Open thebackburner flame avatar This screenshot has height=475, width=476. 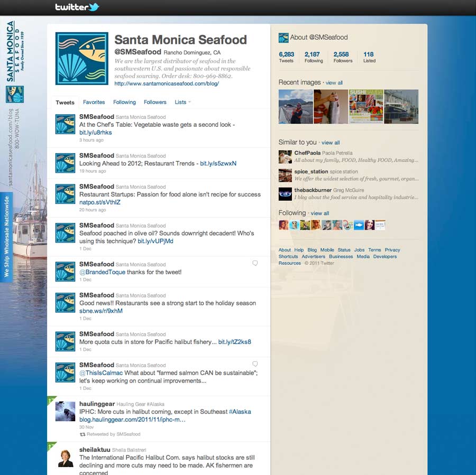pyautogui.click(x=285, y=194)
